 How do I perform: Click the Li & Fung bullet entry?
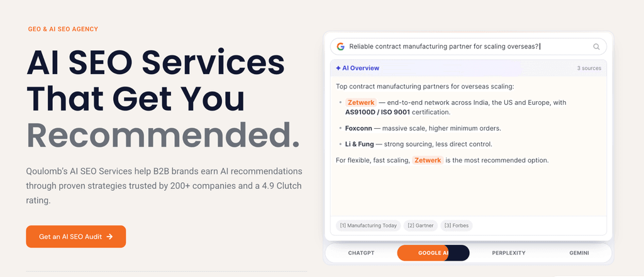tap(418, 144)
